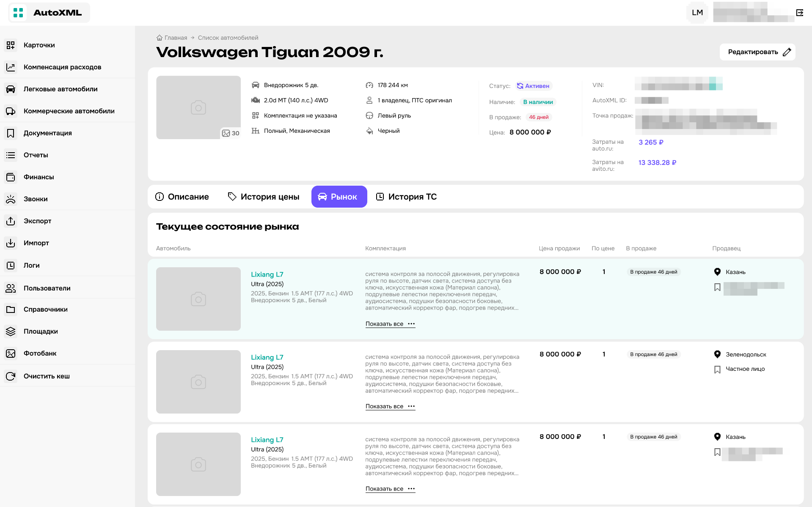The image size is (812, 507).
Task: Expand the second listing's Показать все
Action: pyautogui.click(x=390, y=406)
